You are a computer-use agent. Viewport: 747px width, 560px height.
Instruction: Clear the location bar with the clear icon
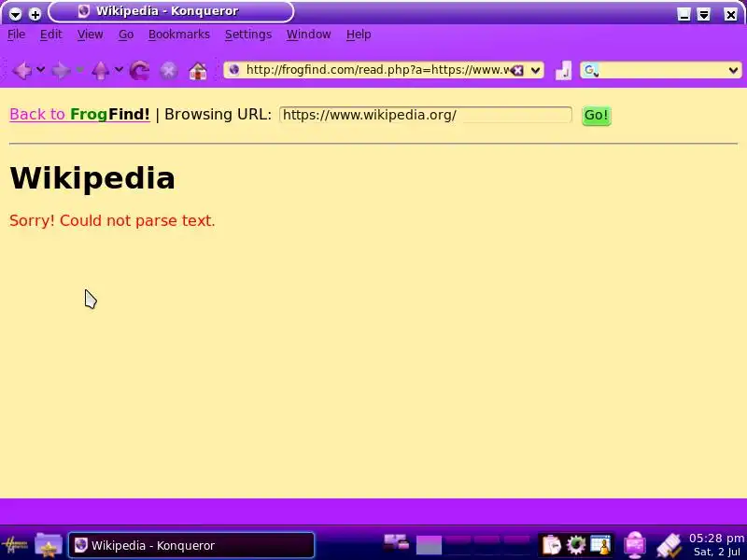point(517,71)
